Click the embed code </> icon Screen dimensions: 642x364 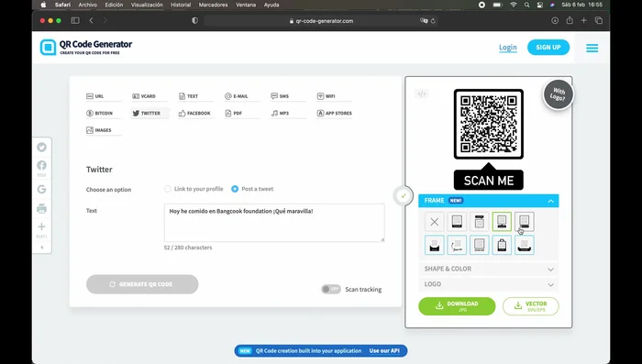[x=422, y=94]
